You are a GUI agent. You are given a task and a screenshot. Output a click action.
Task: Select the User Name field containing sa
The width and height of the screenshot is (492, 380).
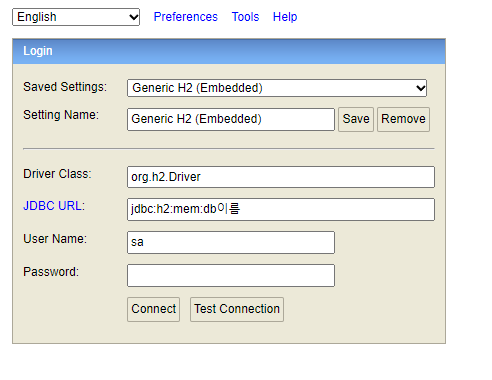click(x=231, y=242)
